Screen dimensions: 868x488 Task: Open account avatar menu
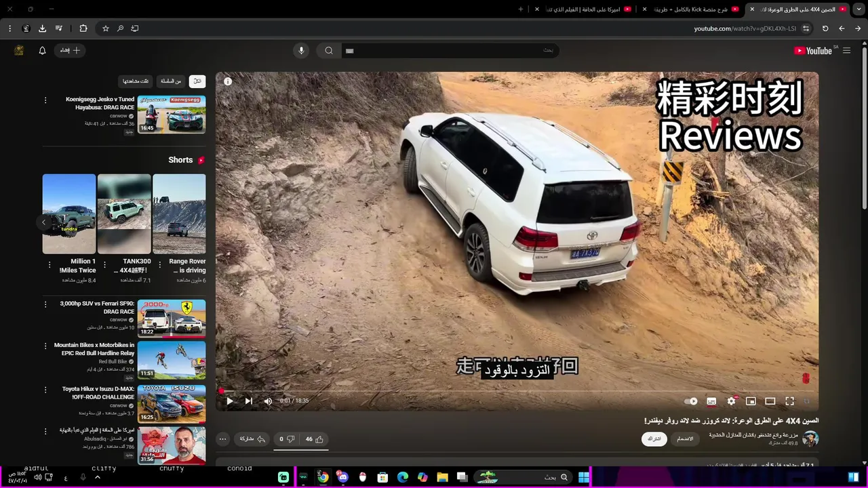click(19, 50)
